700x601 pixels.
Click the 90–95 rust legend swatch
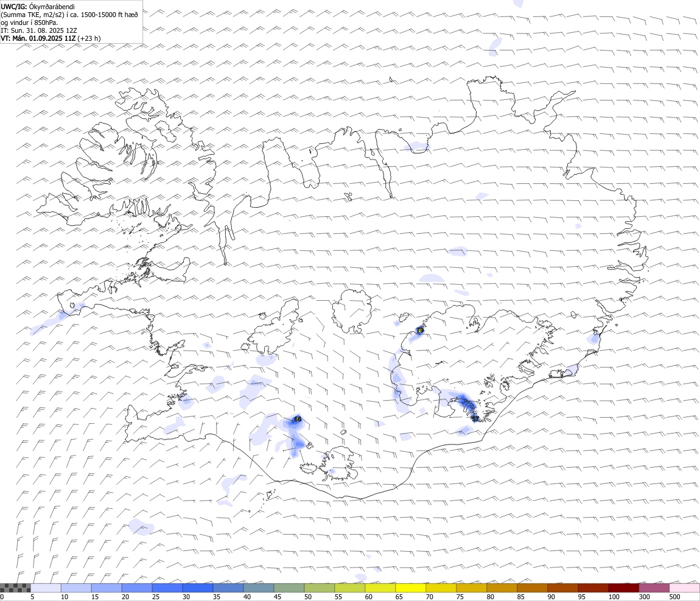pyautogui.click(x=562, y=588)
